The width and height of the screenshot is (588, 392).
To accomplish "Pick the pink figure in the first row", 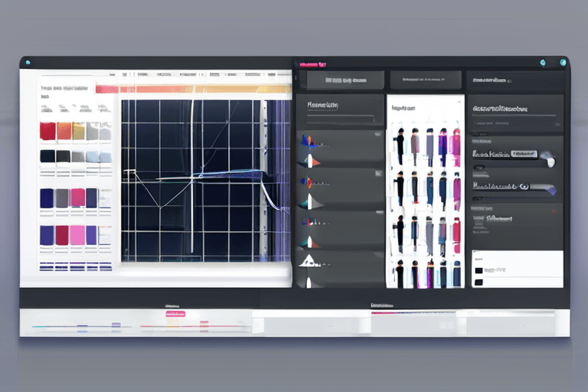I will 456,143.
